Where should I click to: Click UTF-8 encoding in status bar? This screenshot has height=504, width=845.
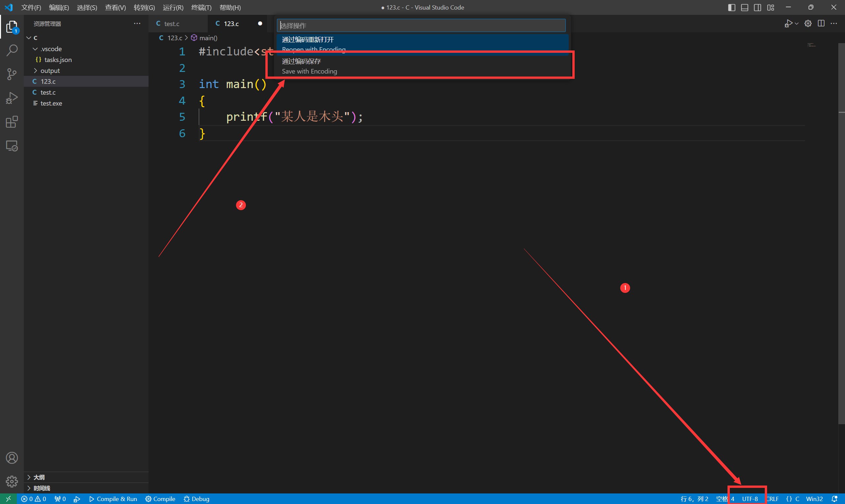750,499
